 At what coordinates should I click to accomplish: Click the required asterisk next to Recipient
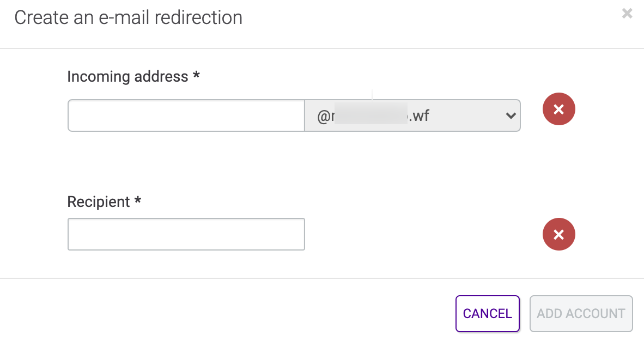138,202
